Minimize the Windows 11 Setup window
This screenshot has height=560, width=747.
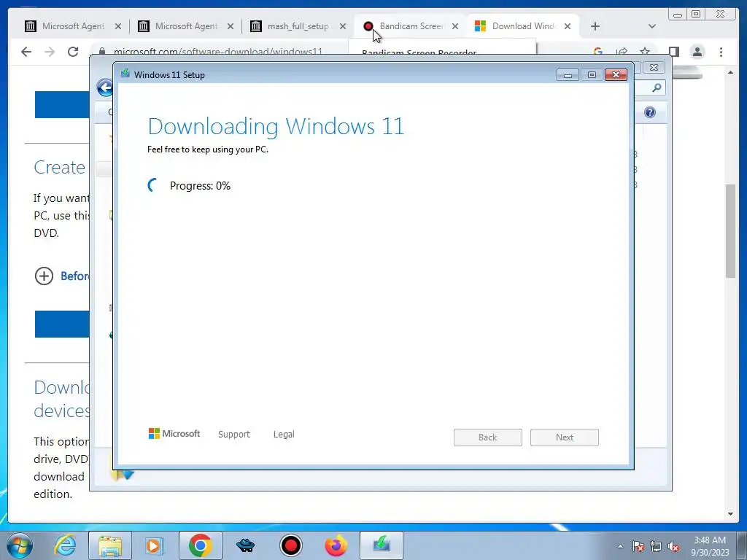(568, 75)
